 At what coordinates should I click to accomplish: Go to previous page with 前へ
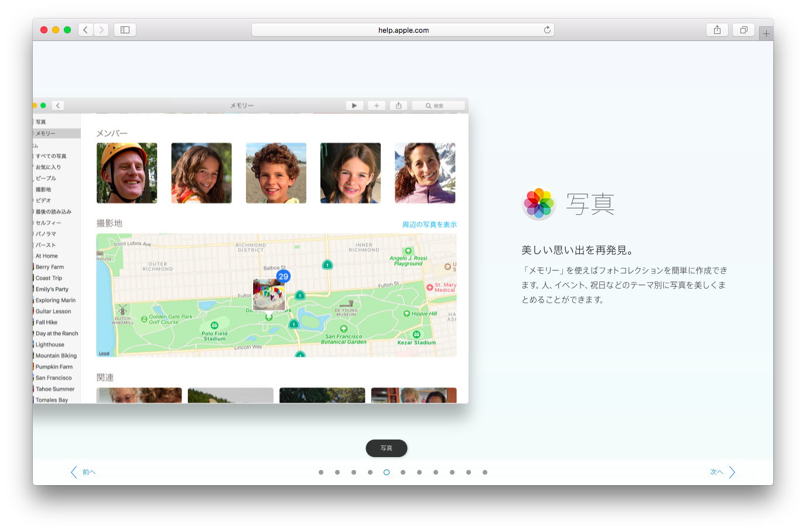click(83, 472)
